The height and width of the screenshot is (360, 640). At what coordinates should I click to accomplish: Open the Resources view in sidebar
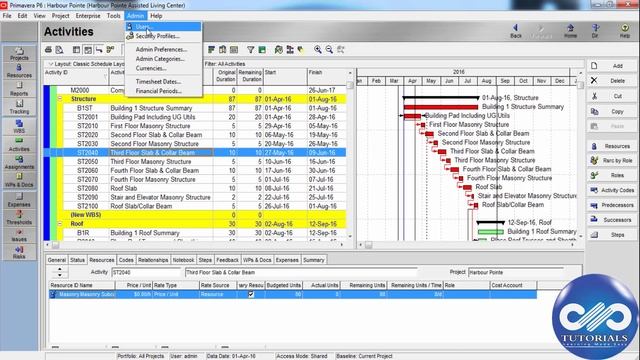[19, 71]
